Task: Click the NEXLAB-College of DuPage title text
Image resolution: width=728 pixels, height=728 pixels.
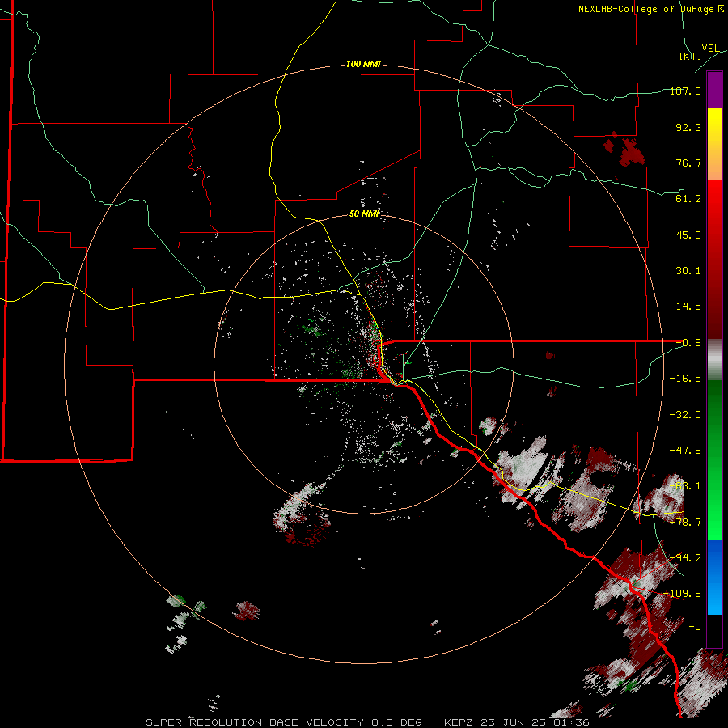Action: coord(645,9)
